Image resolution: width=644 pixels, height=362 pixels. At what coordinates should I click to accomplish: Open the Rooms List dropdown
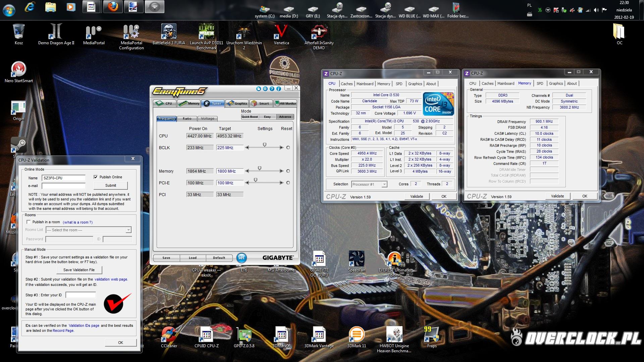89,230
